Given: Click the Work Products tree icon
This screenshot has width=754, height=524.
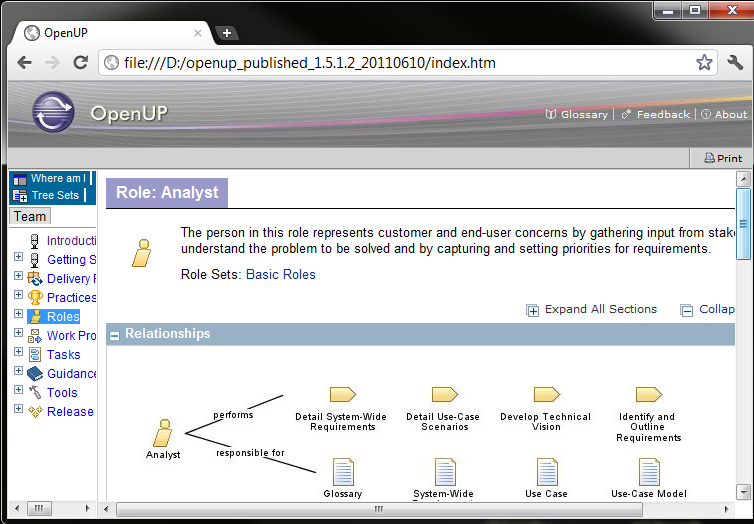Looking at the screenshot, I should [35, 336].
